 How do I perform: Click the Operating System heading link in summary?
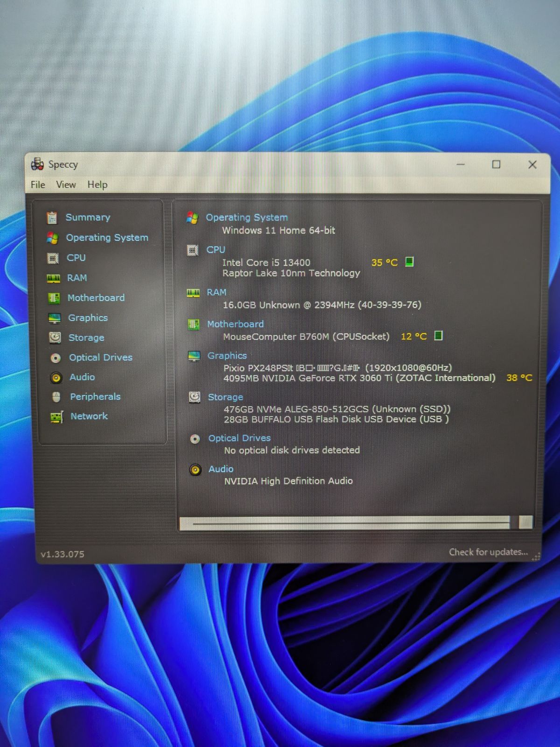[x=247, y=218]
